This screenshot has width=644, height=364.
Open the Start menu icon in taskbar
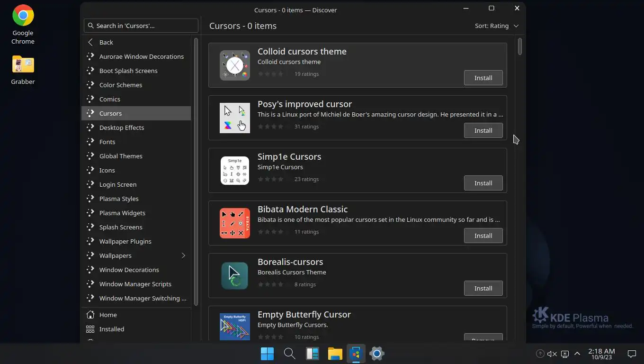267,354
